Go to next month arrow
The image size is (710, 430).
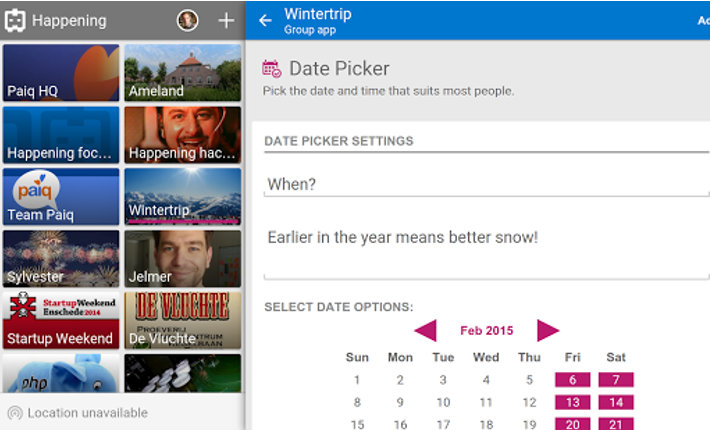pos(547,331)
